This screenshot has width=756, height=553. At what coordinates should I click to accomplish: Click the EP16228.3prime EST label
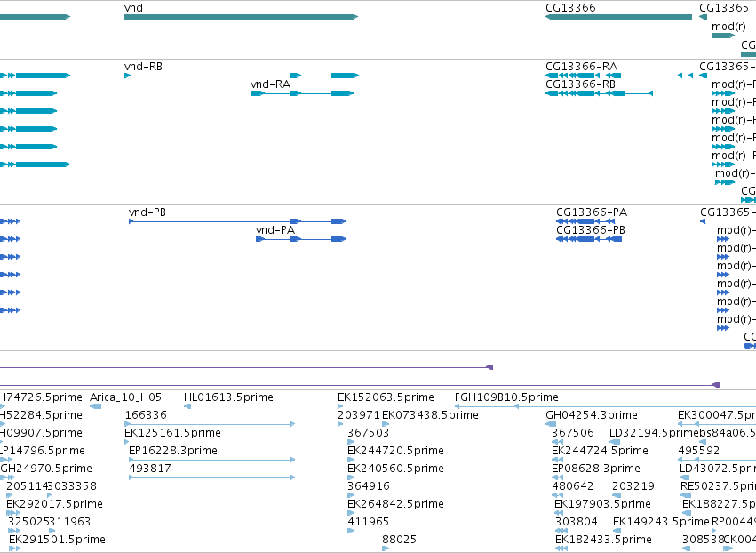[173, 451]
